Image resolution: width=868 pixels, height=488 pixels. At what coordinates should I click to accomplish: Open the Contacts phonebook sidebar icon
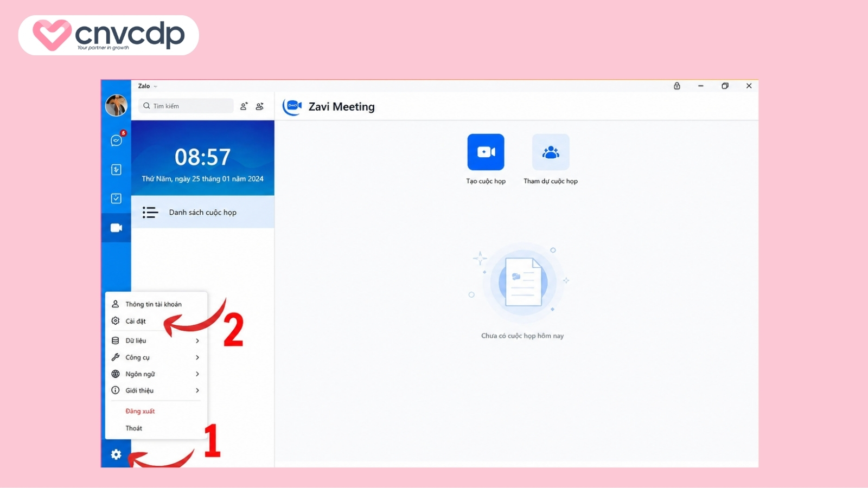pyautogui.click(x=116, y=170)
